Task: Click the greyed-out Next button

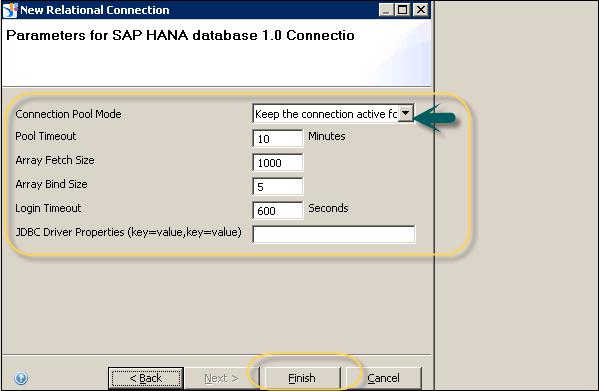Action: point(222,378)
